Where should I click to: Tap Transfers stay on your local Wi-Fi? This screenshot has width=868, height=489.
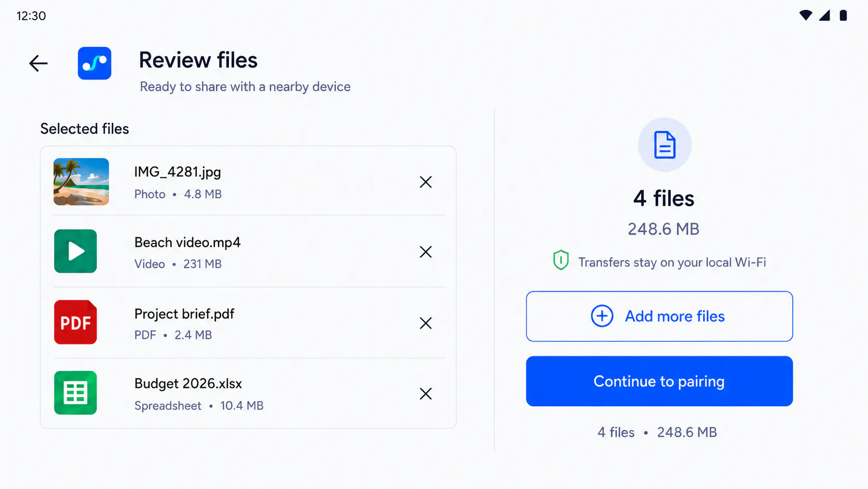coord(672,262)
